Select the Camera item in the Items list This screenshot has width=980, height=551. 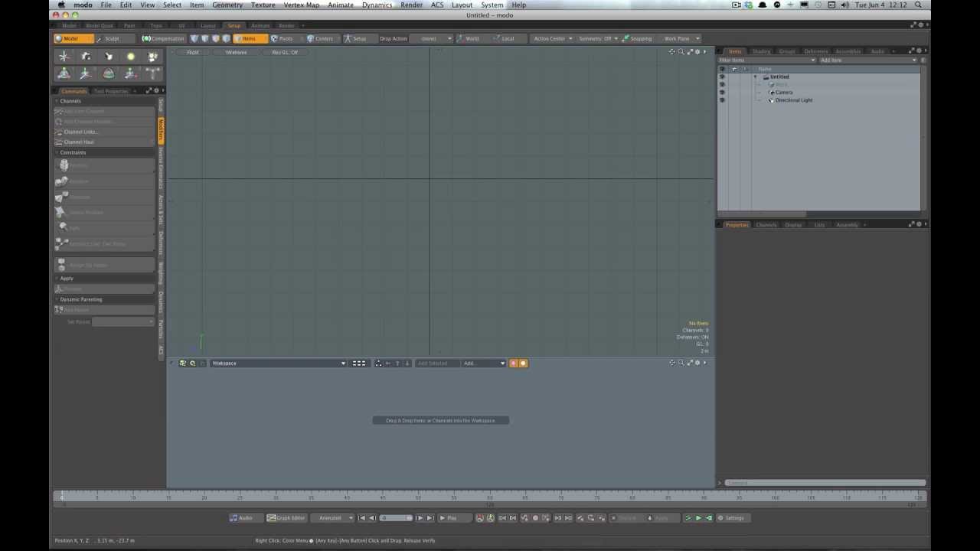pos(784,92)
